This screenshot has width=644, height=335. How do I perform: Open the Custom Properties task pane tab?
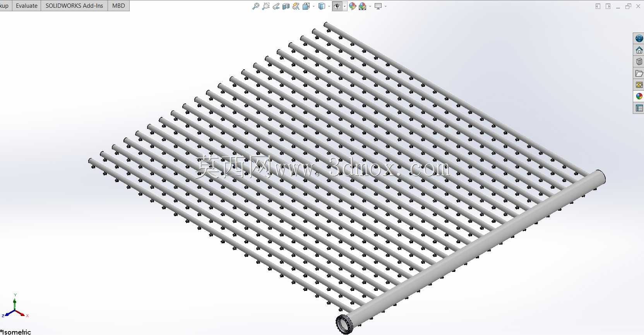tap(639, 108)
